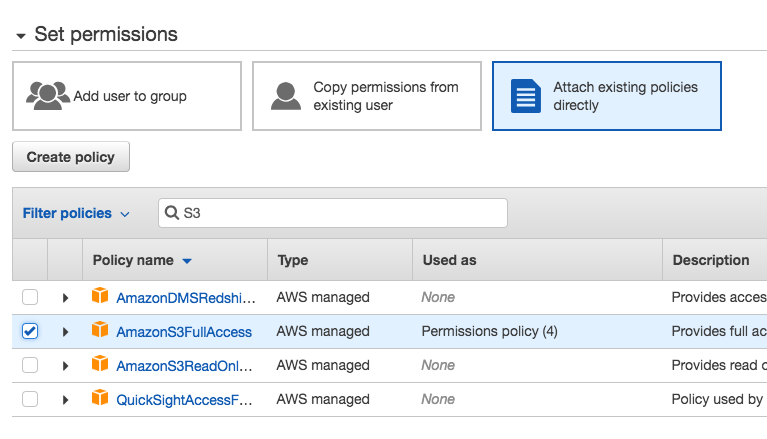
Task: Uncheck the AmazonS3FullAccess policy checkbox
Action: coord(30,331)
